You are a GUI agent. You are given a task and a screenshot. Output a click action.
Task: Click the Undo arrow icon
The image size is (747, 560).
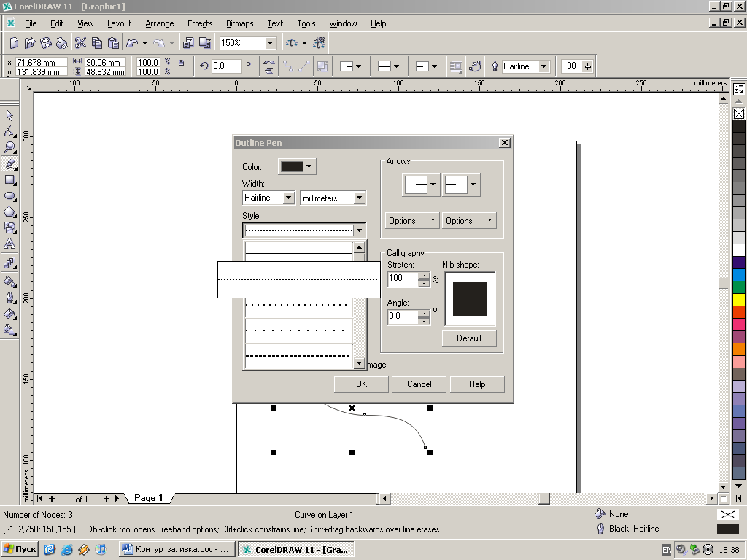pos(132,43)
